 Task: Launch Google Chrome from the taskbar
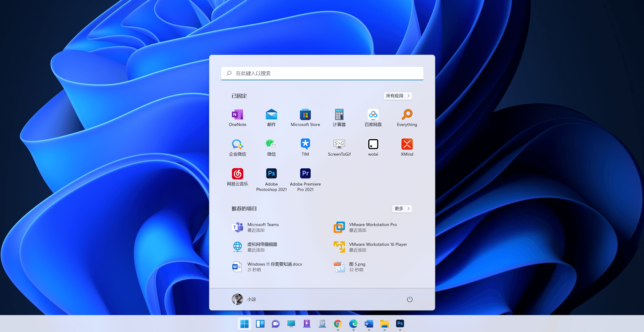pyautogui.click(x=337, y=324)
